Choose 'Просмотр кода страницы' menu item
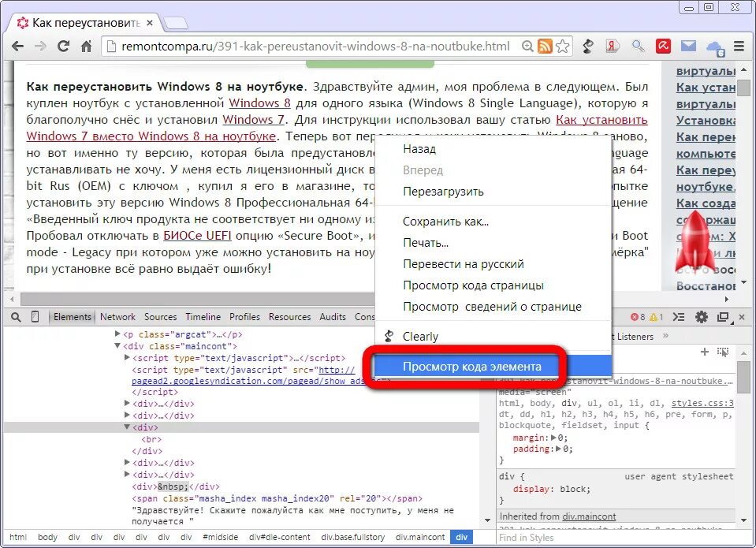This screenshot has width=756, height=548. [x=493, y=285]
